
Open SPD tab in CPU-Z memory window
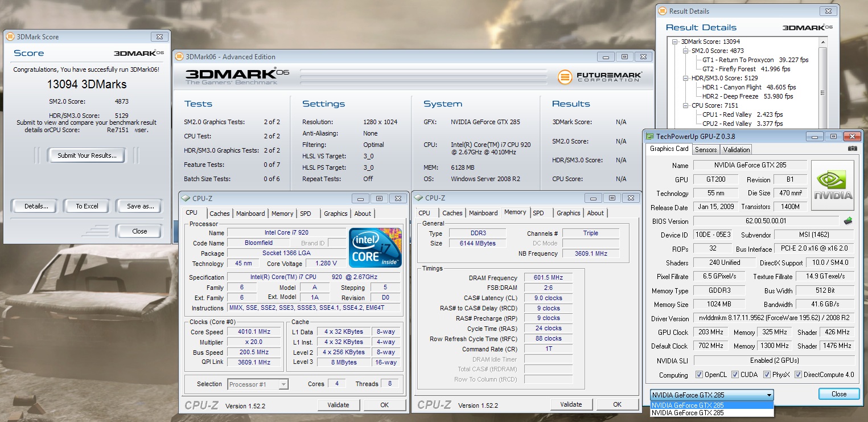[x=538, y=213]
